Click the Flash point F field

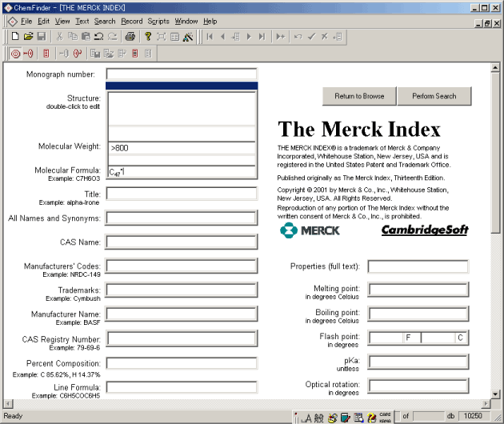(x=386, y=338)
